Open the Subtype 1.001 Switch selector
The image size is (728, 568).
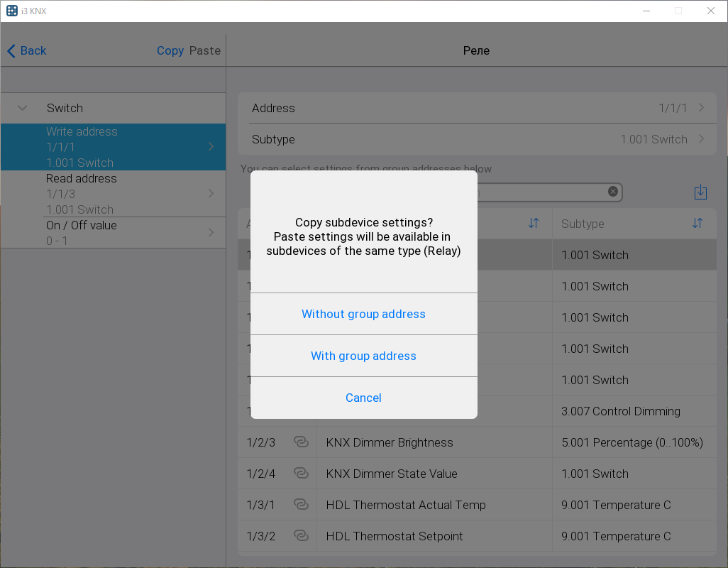point(476,139)
